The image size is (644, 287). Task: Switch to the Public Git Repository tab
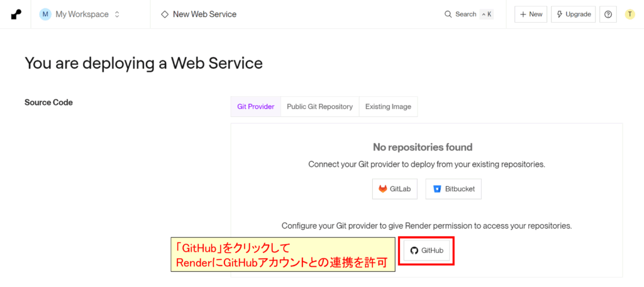click(320, 107)
